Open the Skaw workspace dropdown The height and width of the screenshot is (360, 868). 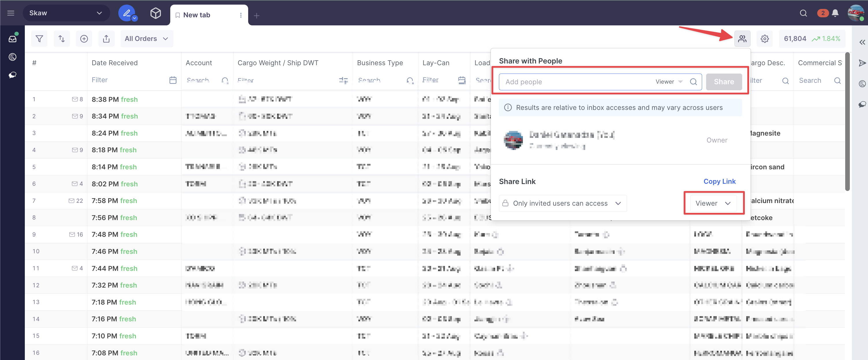click(66, 13)
